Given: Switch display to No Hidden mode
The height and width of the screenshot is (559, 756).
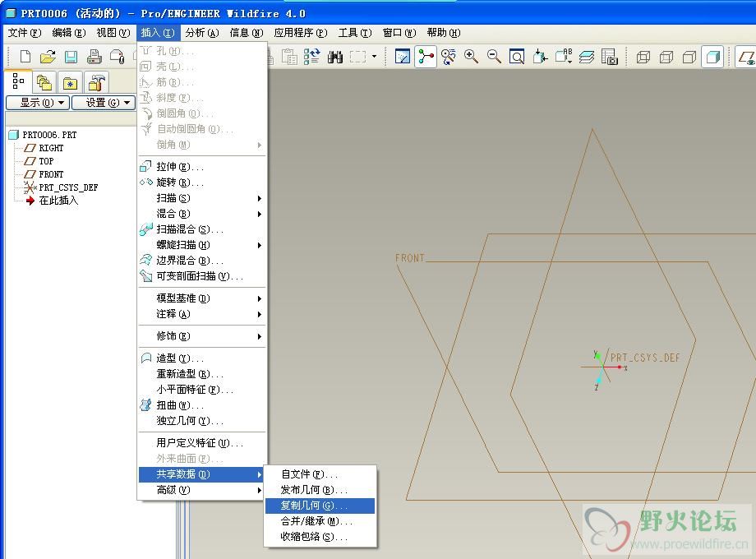Looking at the screenshot, I should point(689,57).
